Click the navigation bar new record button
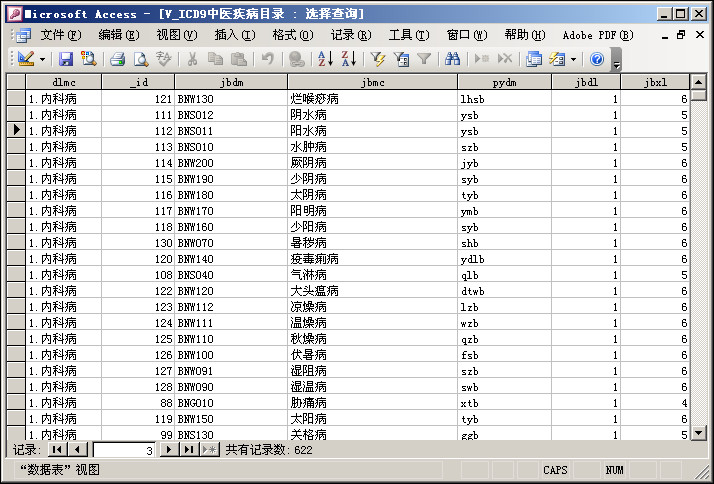This screenshot has width=714, height=484. [x=209, y=450]
